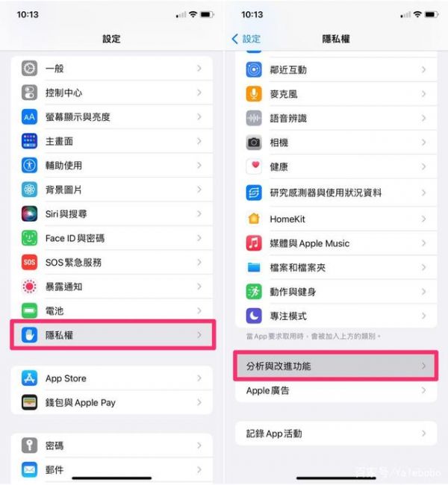Tap the Siri 與搜尋 icon
Screen dimensions: 448x485
click(x=29, y=213)
